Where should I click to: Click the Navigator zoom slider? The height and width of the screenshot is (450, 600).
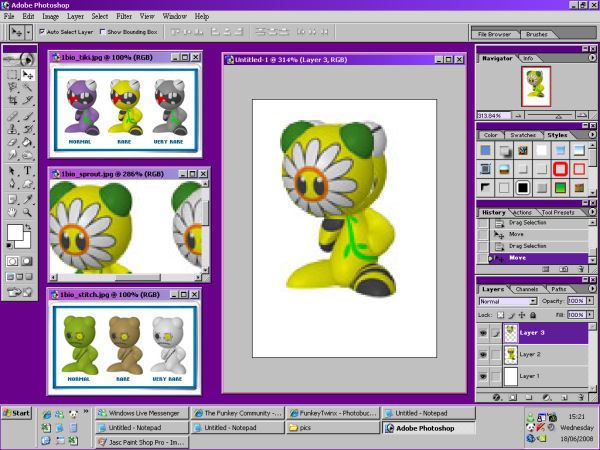pos(549,115)
